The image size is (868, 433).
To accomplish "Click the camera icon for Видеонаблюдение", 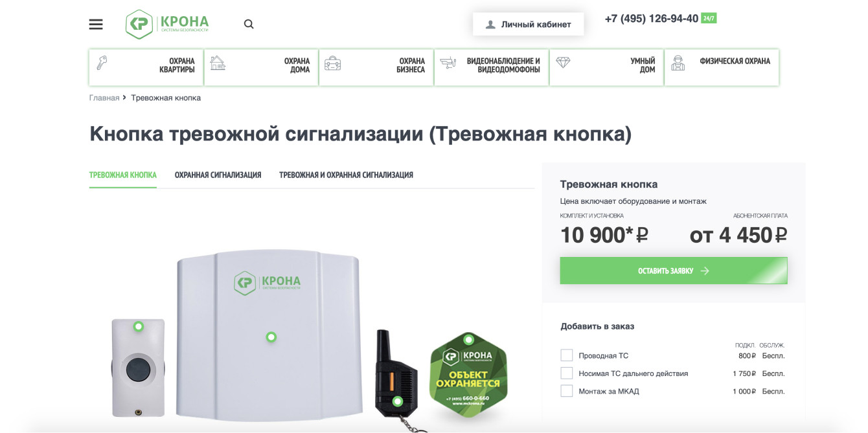I will click(448, 63).
